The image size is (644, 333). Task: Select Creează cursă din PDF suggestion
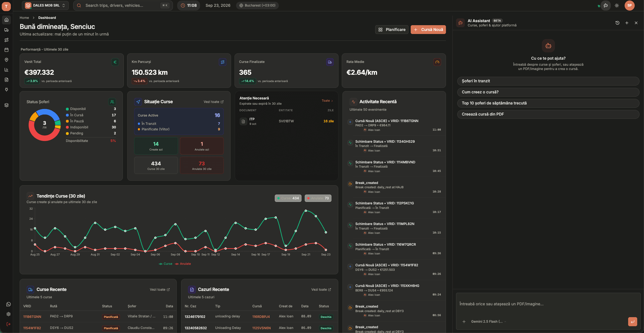[x=548, y=114]
